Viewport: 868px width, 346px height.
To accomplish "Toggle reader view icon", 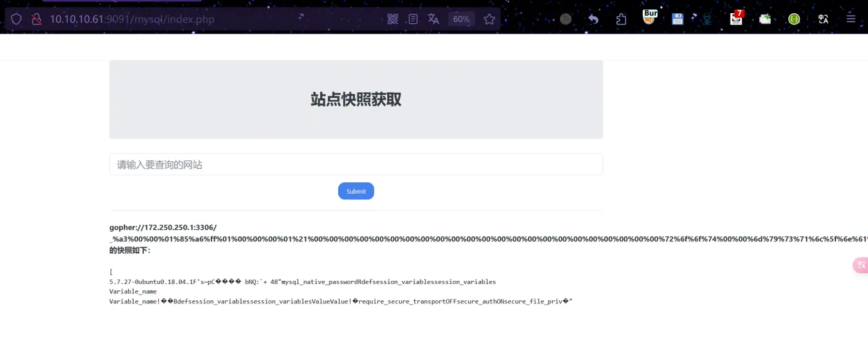I will tap(413, 19).
